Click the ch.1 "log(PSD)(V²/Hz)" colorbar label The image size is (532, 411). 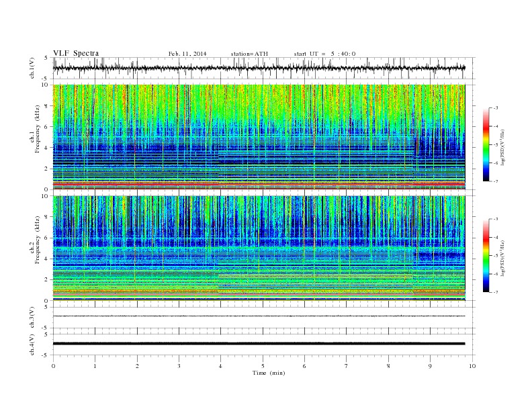[502, 148]
